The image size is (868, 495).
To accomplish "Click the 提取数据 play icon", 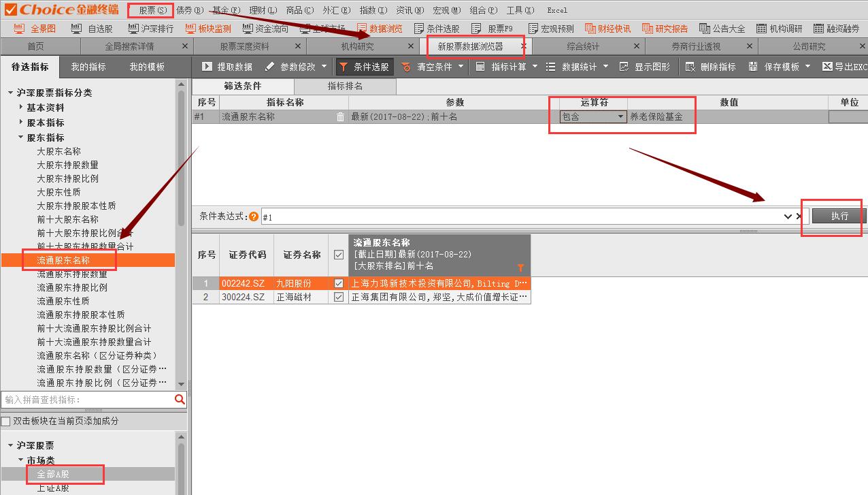I will click(x=207, y=67).
